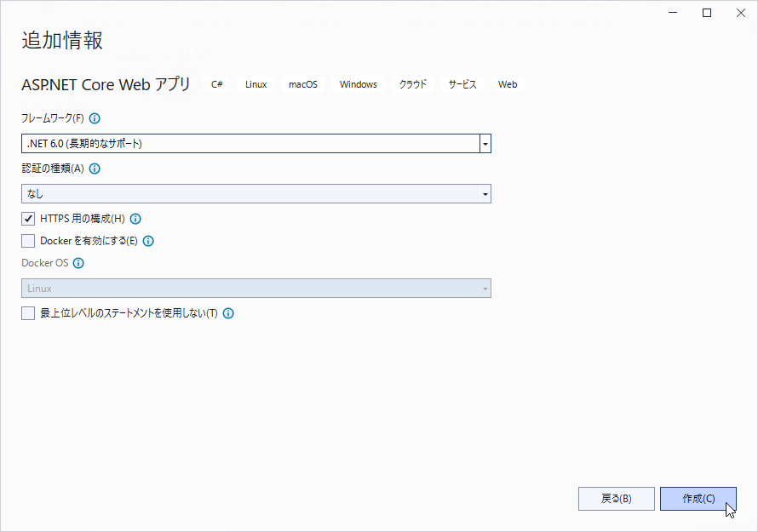Click the Windows tag label
The width and height of the screenshot is (758, 532).
click(359, 84)
